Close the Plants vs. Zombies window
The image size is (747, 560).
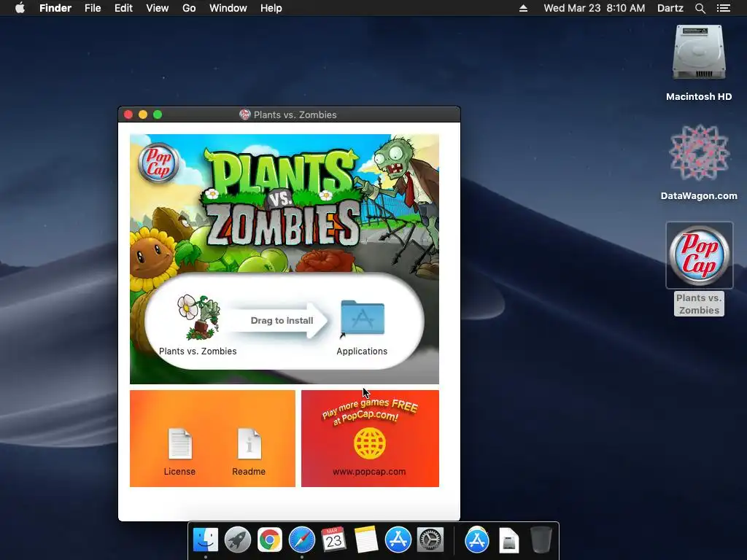[128, 114]
